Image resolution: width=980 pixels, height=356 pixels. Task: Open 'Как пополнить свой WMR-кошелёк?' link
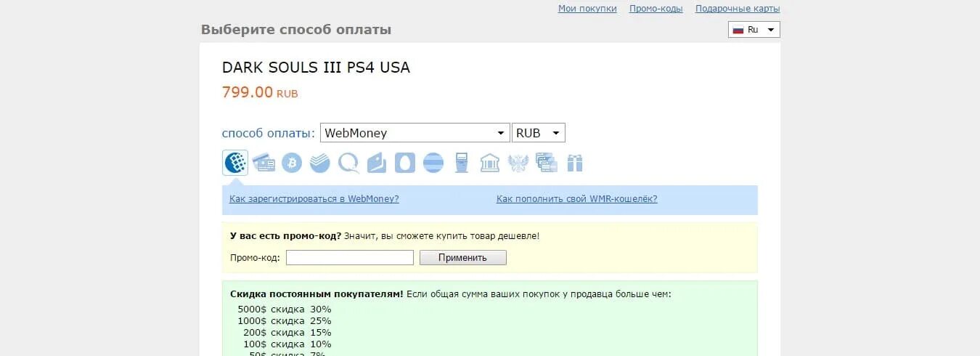point(577,198)
